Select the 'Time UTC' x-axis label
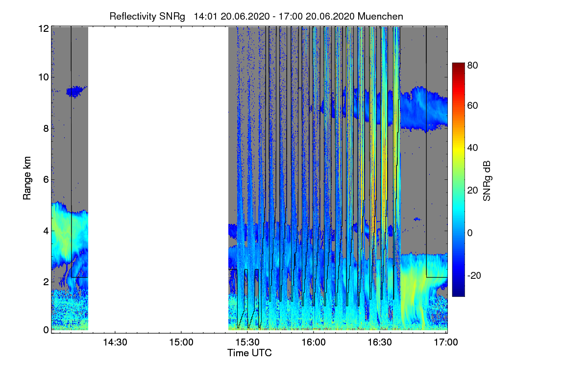The width and height of the screenshot is (588, 392). pyautogui.click(x=249, y=353)
